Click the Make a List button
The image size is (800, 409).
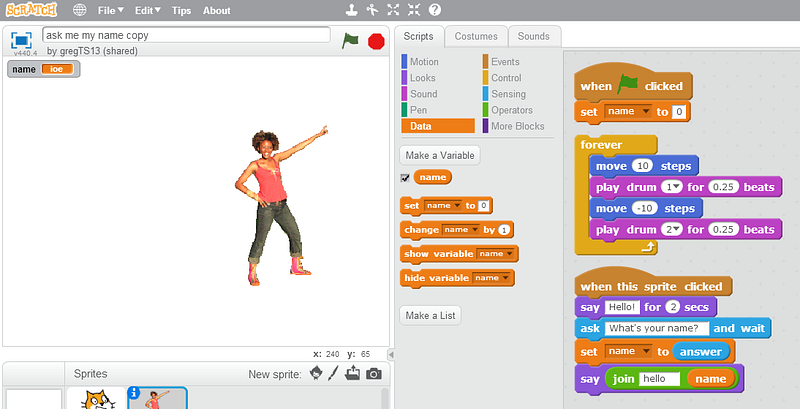(x=430, y=316)
